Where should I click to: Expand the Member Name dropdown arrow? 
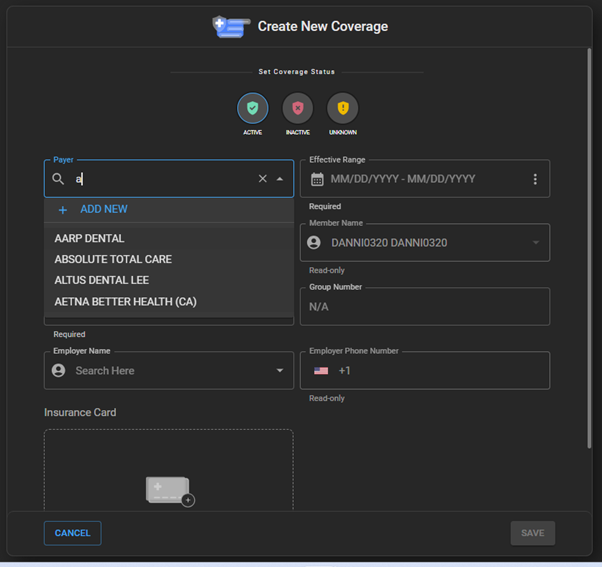[x=535, y=243]
